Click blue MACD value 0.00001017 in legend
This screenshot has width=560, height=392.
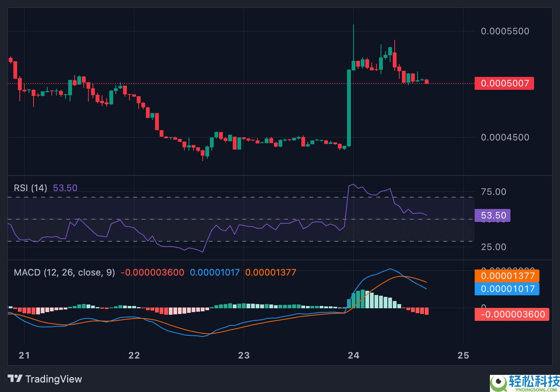(x=215, y=272)
